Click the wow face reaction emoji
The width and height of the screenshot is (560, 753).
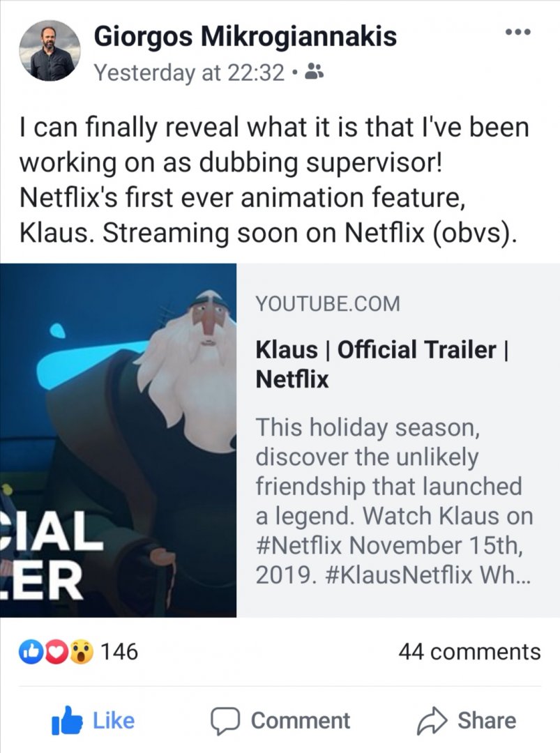point(82,652)
